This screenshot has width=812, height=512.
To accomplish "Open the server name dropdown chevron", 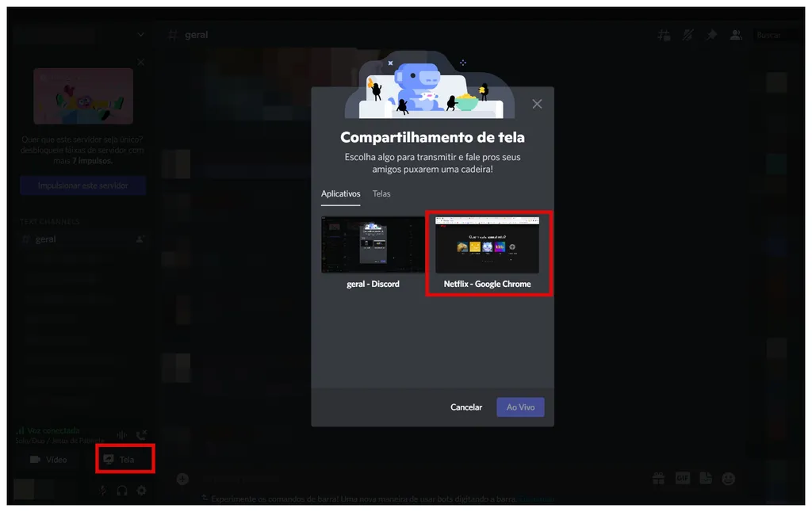I will pyautogui.click(x=140, y=35).
